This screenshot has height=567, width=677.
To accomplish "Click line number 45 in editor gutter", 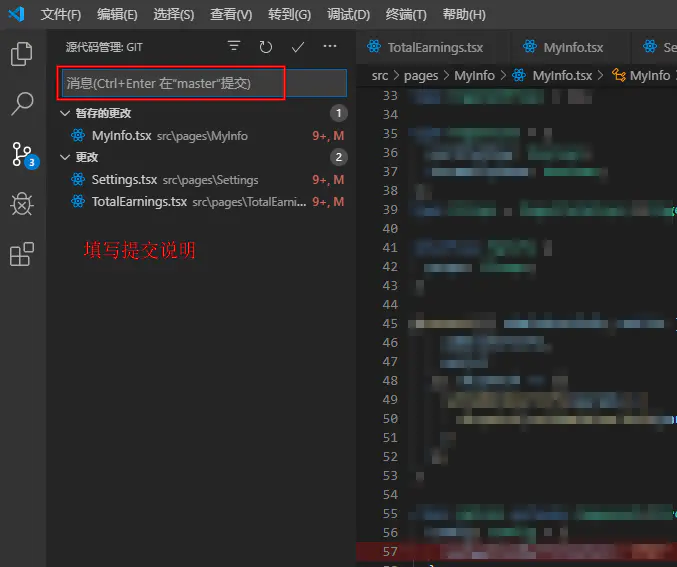I will (390, 323).
